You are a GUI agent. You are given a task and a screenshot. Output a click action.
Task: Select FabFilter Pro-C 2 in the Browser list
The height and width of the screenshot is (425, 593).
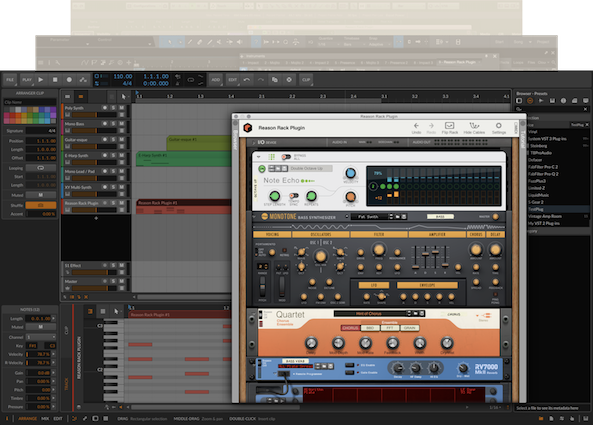point(543,167)
